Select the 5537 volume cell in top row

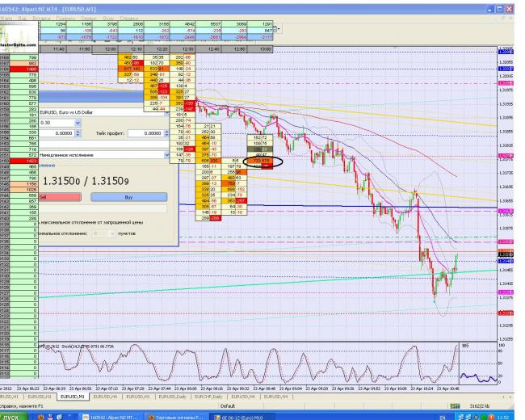(x=208, y=24)
